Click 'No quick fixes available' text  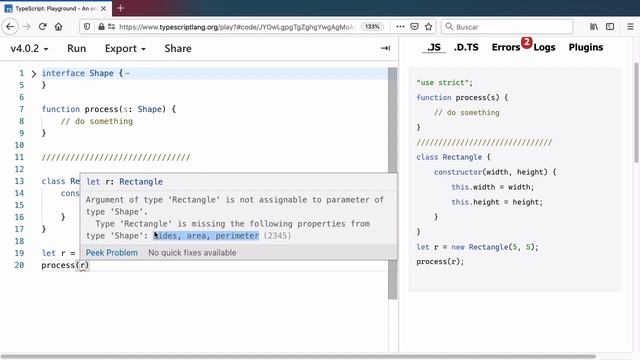tap(192, 253)
